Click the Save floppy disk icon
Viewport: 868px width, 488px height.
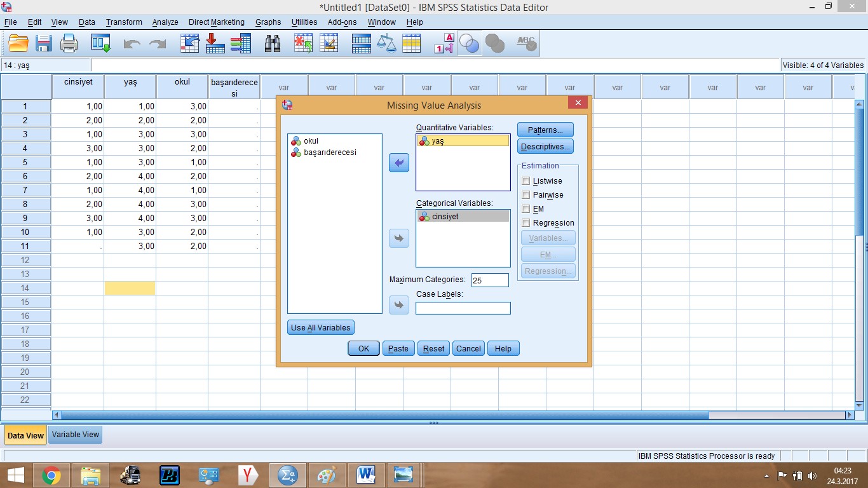(x=43, y=43)
